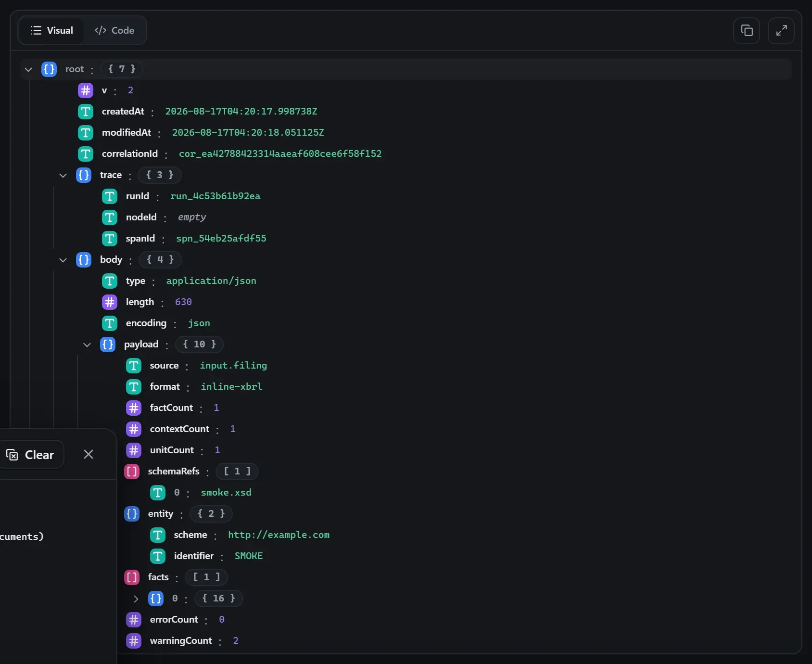Click the text icon beside format
Screen dimensions: 812x664
click(x=134, y=387)
